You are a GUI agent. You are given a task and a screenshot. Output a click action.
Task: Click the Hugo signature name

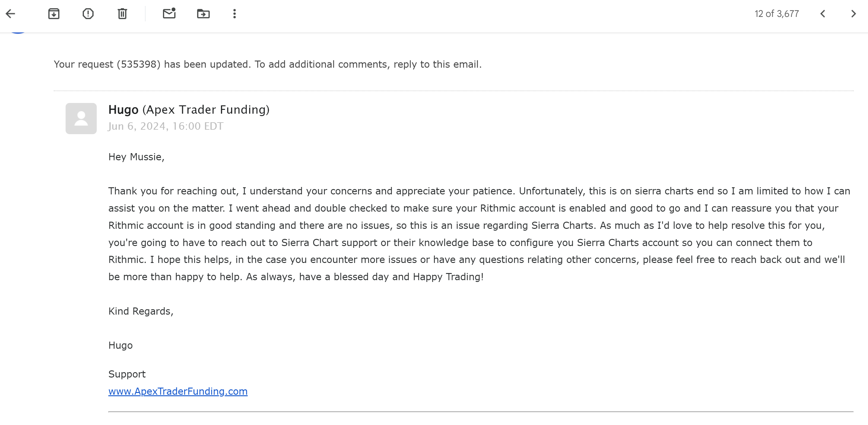tap(120, 345)
